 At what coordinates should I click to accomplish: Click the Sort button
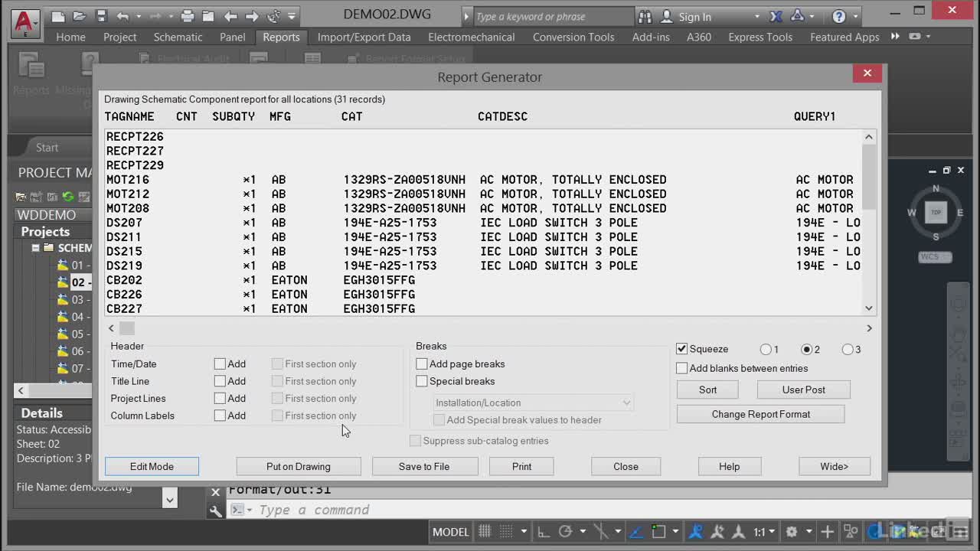click(x=708, y=390)
